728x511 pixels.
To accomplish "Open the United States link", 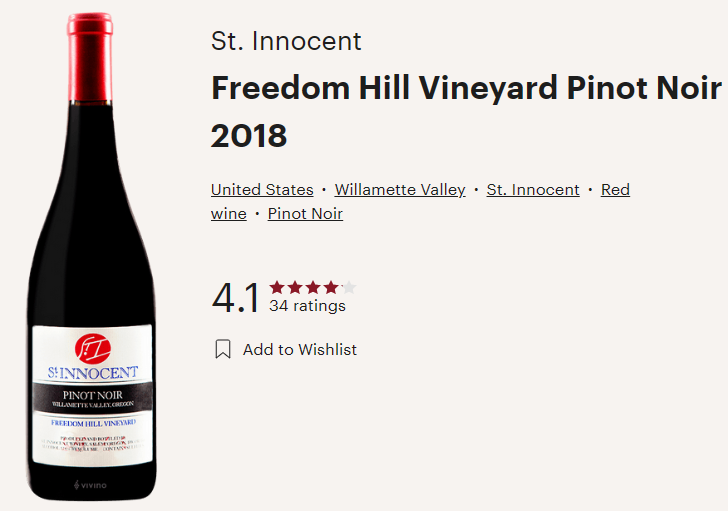I will (x=262, y=189).
